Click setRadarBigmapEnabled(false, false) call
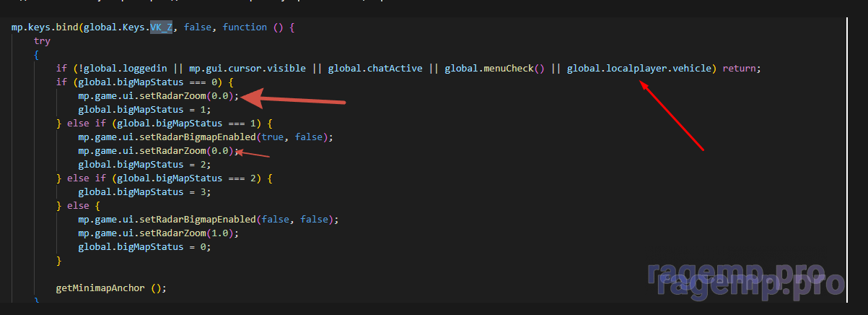This screenshot has width=868, height=315. 208,219
